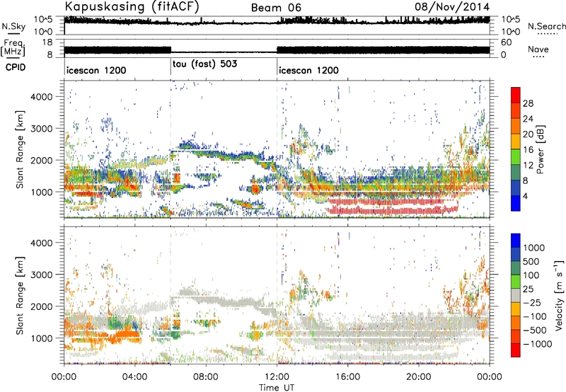
Task: Click the first 'icescan 1200' CPID label
Action: tap(96, 70)
